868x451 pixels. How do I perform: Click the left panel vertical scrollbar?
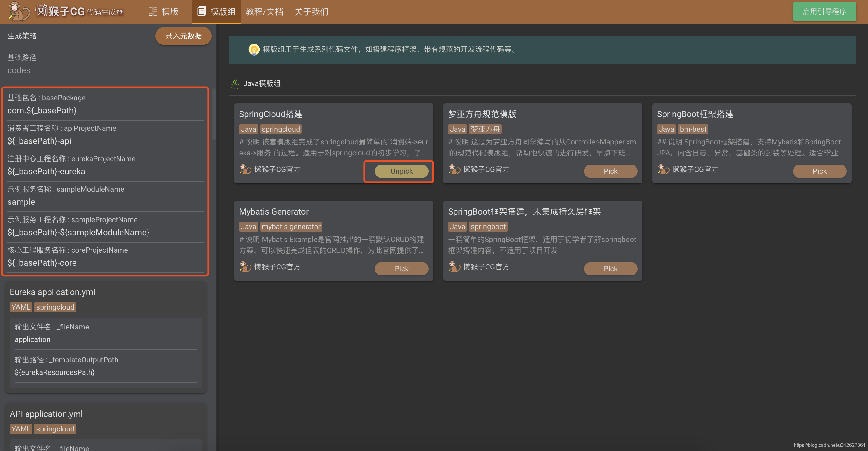click(x=214, y=115)
